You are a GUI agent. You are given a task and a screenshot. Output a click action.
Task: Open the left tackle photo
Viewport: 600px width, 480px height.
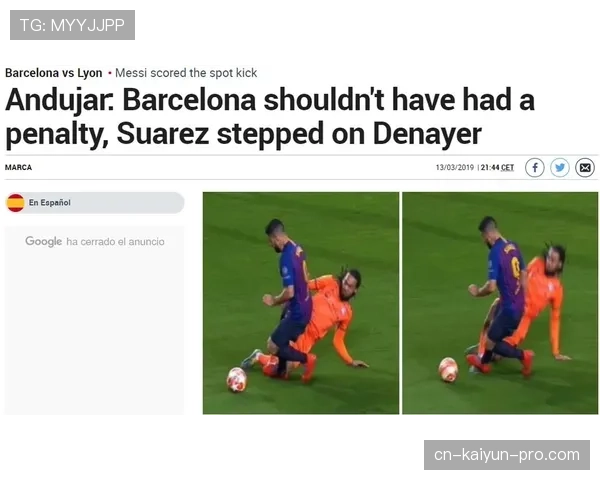(x=301, y=303)
